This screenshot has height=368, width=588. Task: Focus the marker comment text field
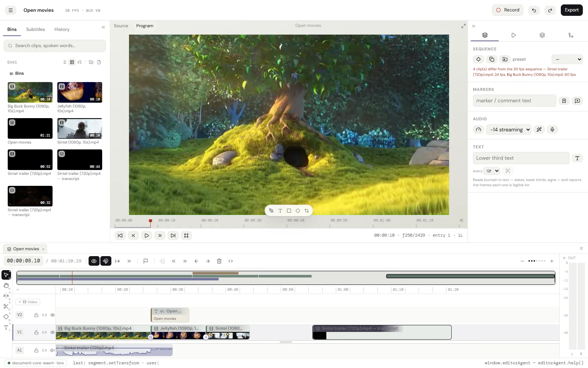coord(514,101)
